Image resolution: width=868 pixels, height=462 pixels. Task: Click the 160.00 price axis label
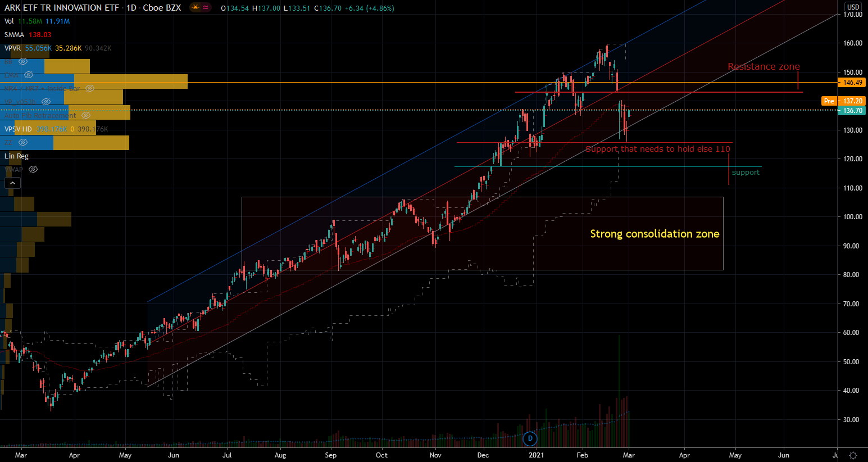(x=853, y=43)
